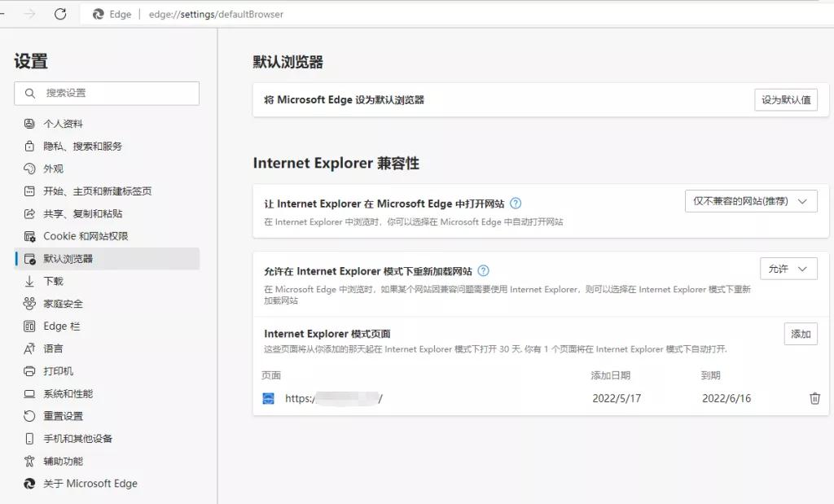Click the 默认浏览器 page heading
834x504 pixels.
[288, 62]
